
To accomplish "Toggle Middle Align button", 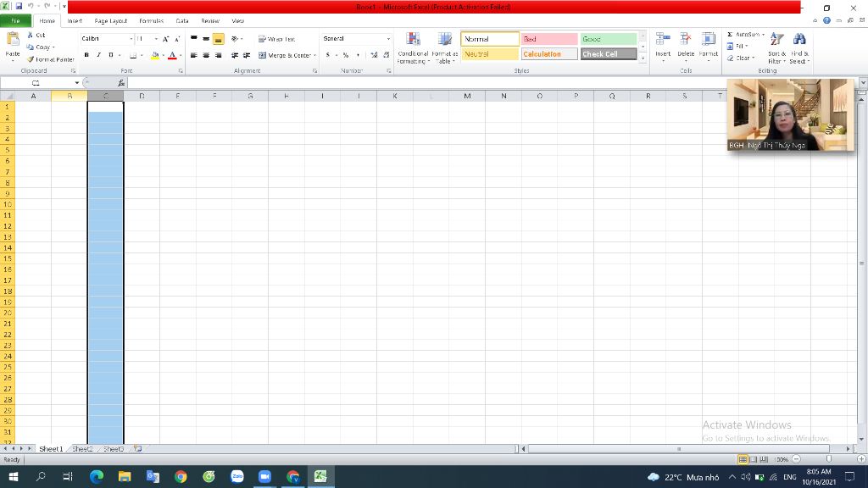I will tap(206, 39).
